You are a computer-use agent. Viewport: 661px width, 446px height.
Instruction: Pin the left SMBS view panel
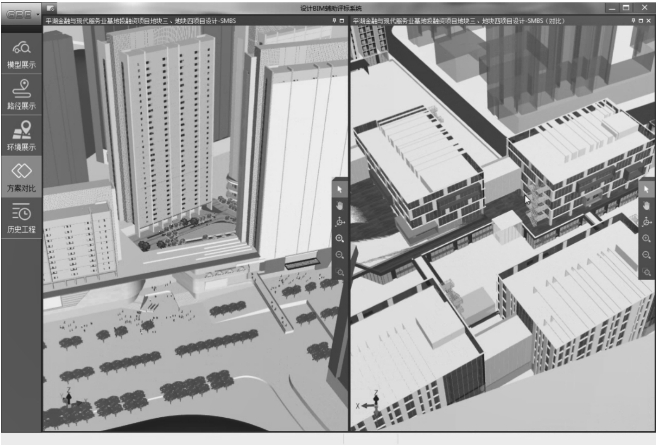(x=334, y=20)
